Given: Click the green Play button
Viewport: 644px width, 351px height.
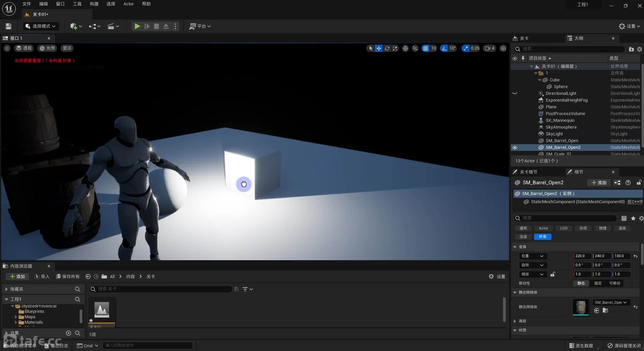Looking at the screenshot, I should pos(137,26).
